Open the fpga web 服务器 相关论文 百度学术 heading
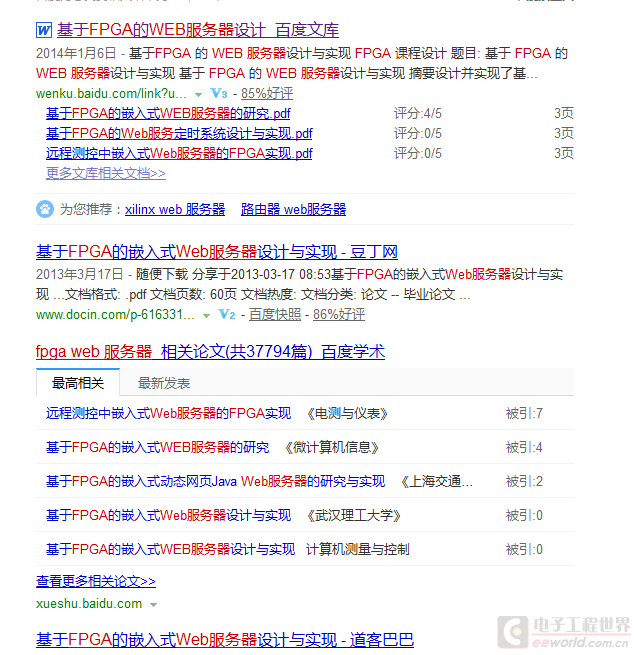This screenshot has height=655, width=637. (x=211, y=352)
